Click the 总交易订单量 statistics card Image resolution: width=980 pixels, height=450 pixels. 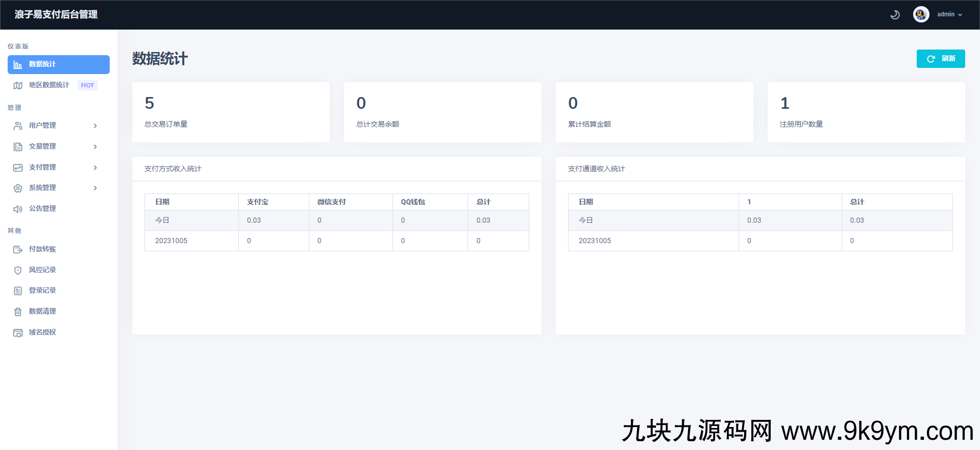[231, 112]
